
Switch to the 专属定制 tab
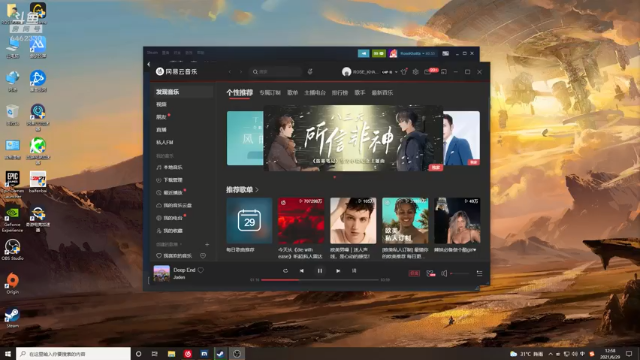(270, 93)
